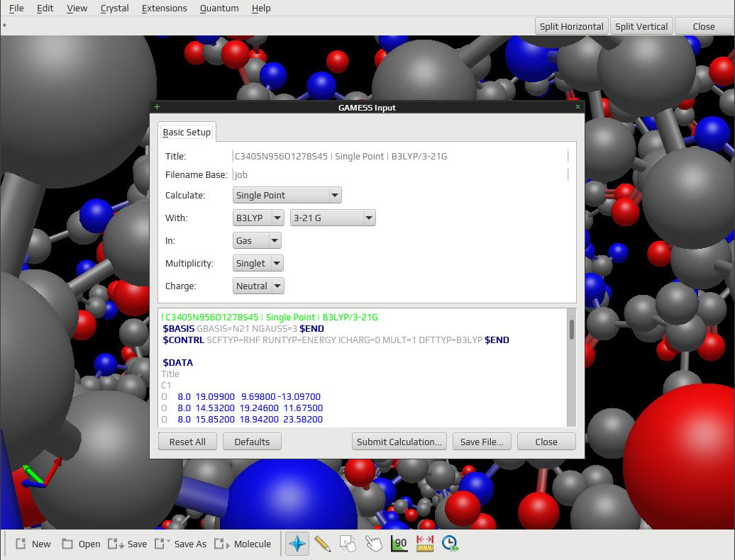Click the green comment line in preview
Screen dimensions: 735x560
[x=270, y=317]
